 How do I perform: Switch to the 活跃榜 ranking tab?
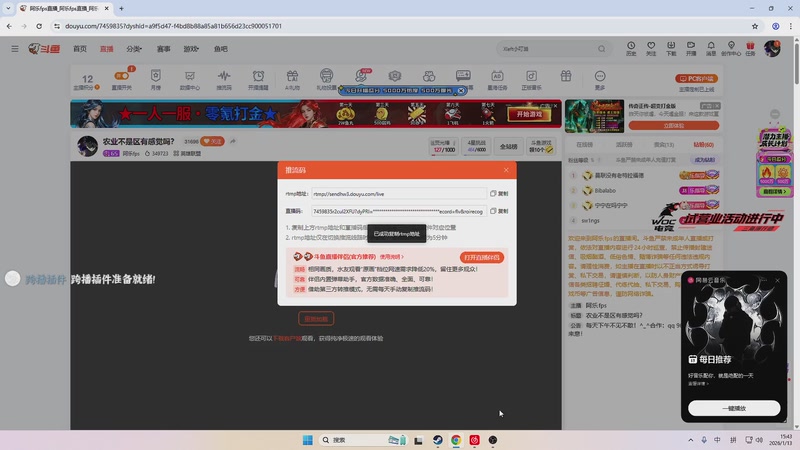(x=624, y=145)
